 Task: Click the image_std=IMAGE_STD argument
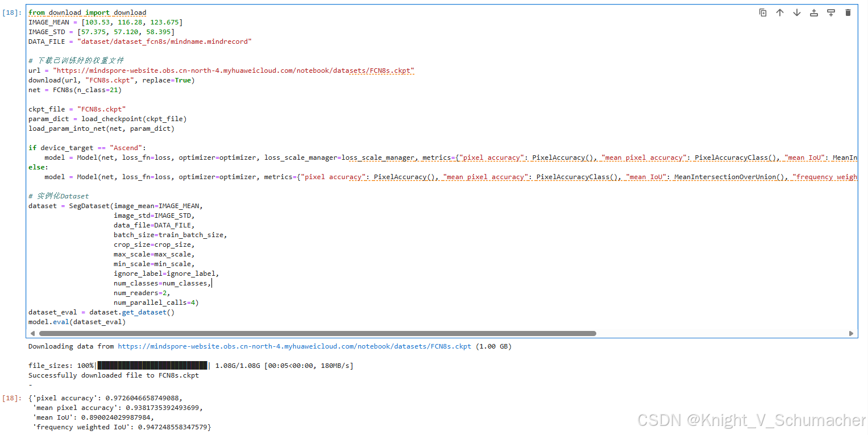coord(154,216)
